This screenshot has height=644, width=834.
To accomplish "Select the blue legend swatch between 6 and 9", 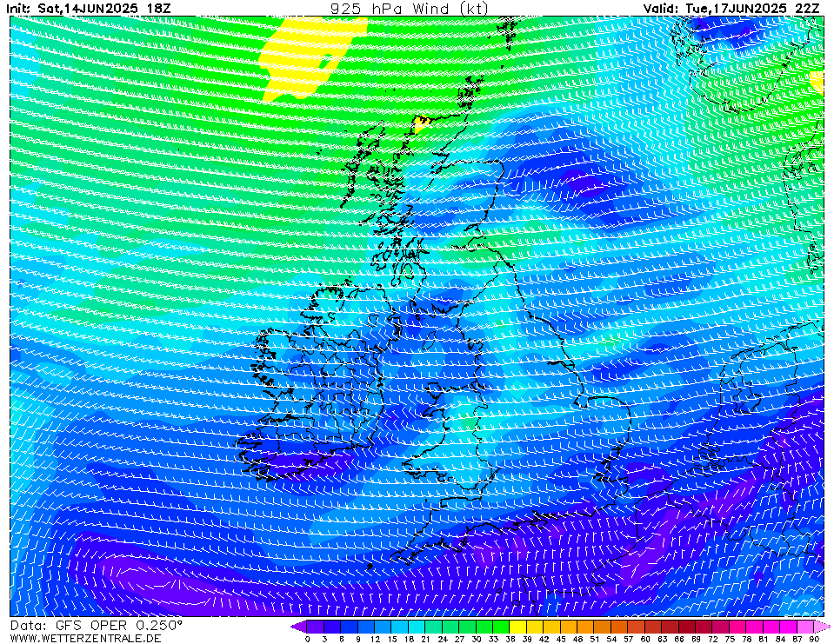I will pyautogui.click(x=349, y=626).
